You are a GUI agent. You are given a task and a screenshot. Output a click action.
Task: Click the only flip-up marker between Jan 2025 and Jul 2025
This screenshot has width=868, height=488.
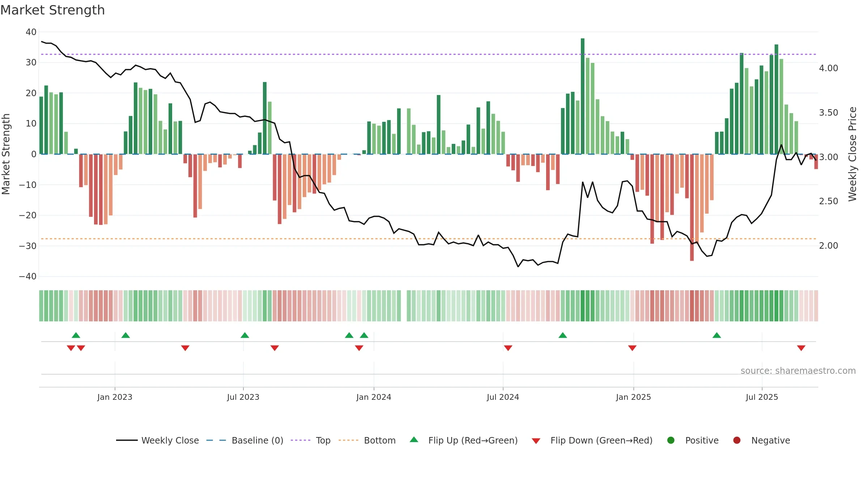[x=717, y=335]
